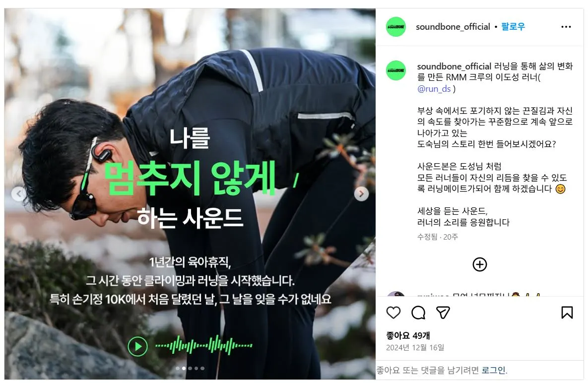Go to the previous carousel image
Viewport: 588px width, 383px height.
[x=19, y=194]
